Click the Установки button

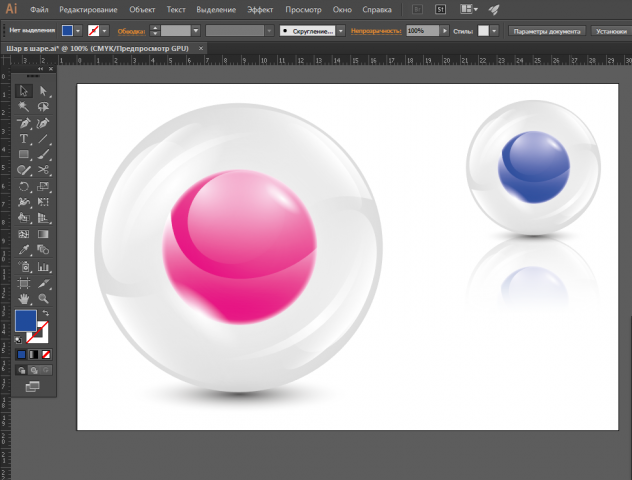pyautogui.click(x=611, y=31)
